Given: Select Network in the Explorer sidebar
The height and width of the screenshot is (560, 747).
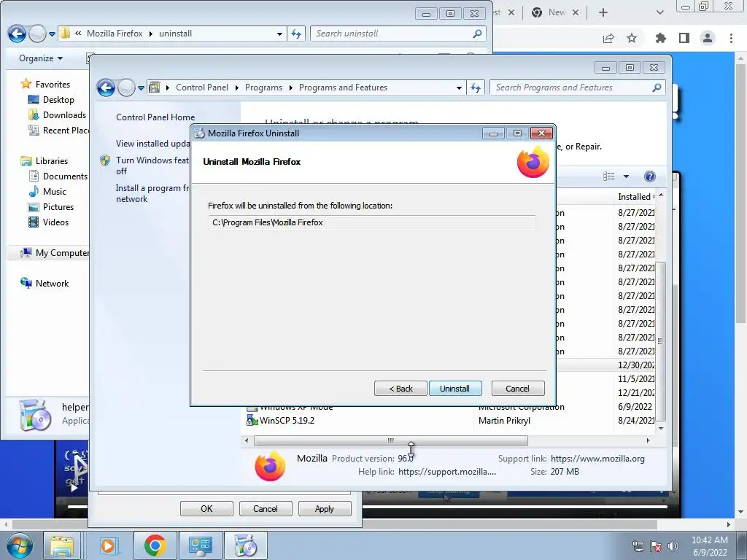Looking at the screenshot, I should click(x=52, y=284).
